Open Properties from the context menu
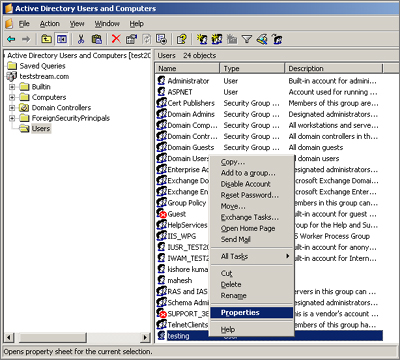Image resolution: width=400 pixels, height=360 pixels. 252,313
